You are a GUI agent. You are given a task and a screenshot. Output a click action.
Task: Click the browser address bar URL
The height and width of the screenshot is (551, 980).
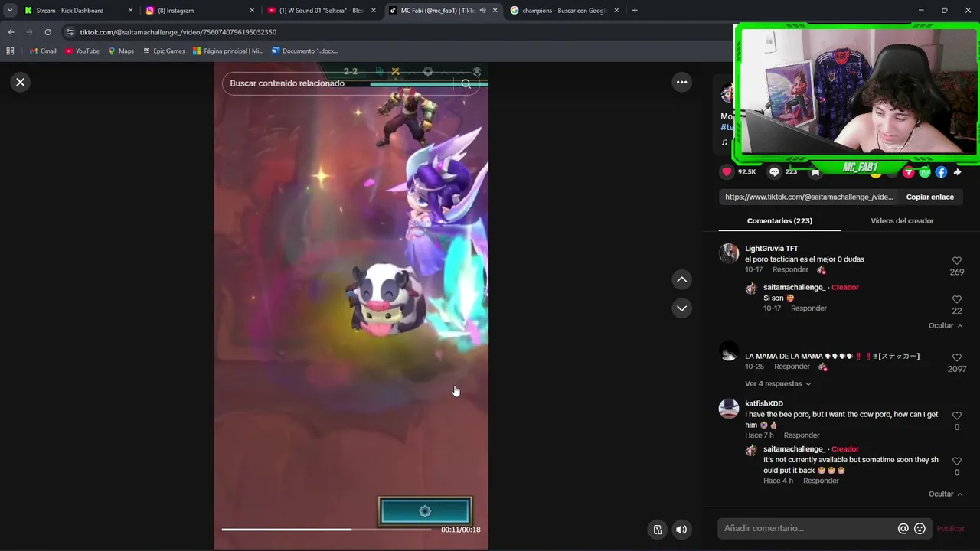[x=178, y=32]
